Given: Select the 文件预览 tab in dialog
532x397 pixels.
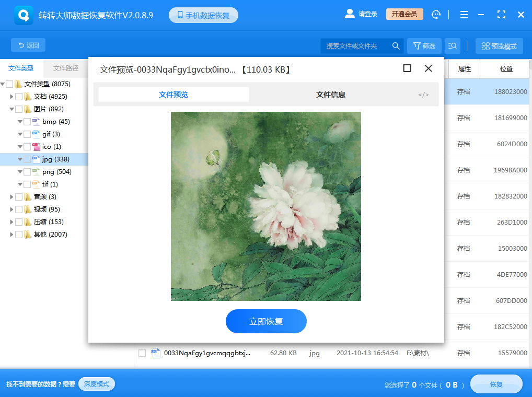Looking at the screenshot, I should pos(174,95).
